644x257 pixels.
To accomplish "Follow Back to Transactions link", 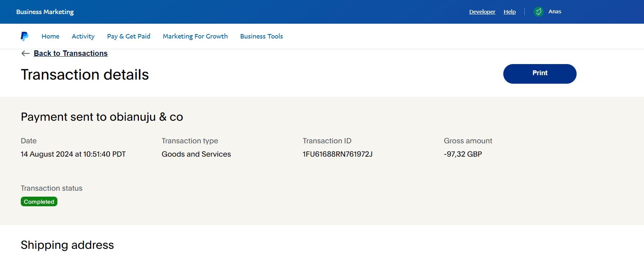I will click(x=71, y=53).
